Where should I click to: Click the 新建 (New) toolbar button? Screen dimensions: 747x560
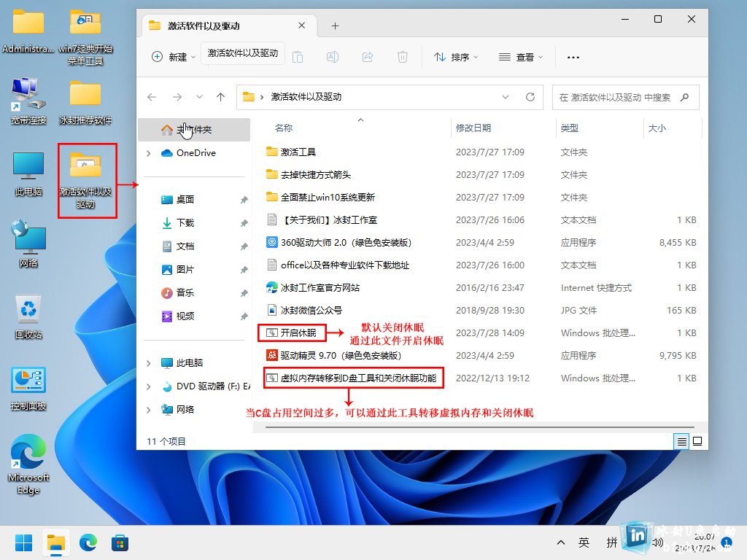[174, 57]
